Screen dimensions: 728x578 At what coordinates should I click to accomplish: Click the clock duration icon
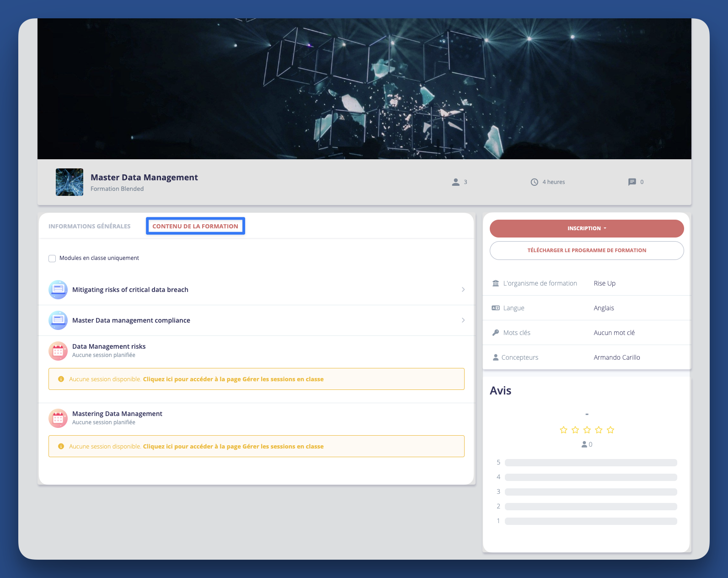click(x=534, y=182)
